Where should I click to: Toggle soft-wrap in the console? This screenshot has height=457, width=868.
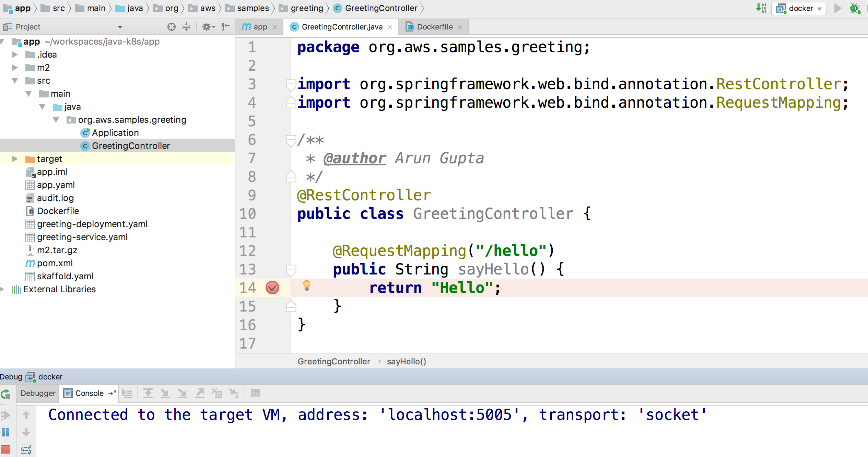[26, 449]
